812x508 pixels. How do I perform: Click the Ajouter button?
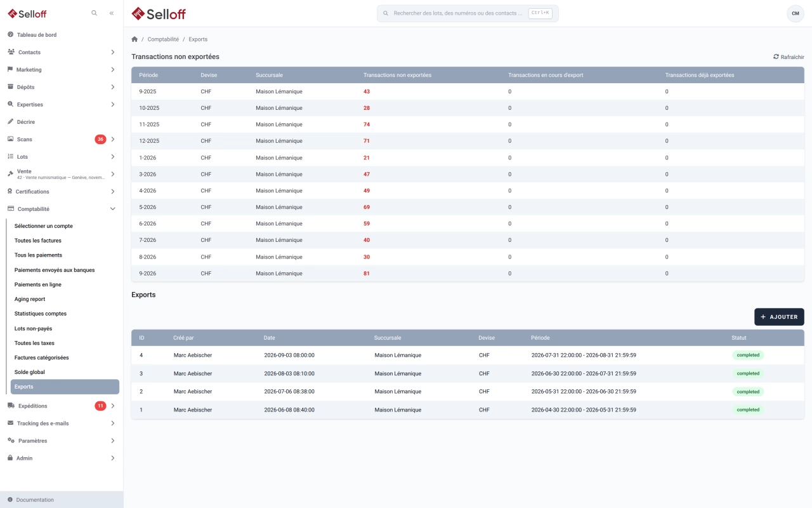779,317
